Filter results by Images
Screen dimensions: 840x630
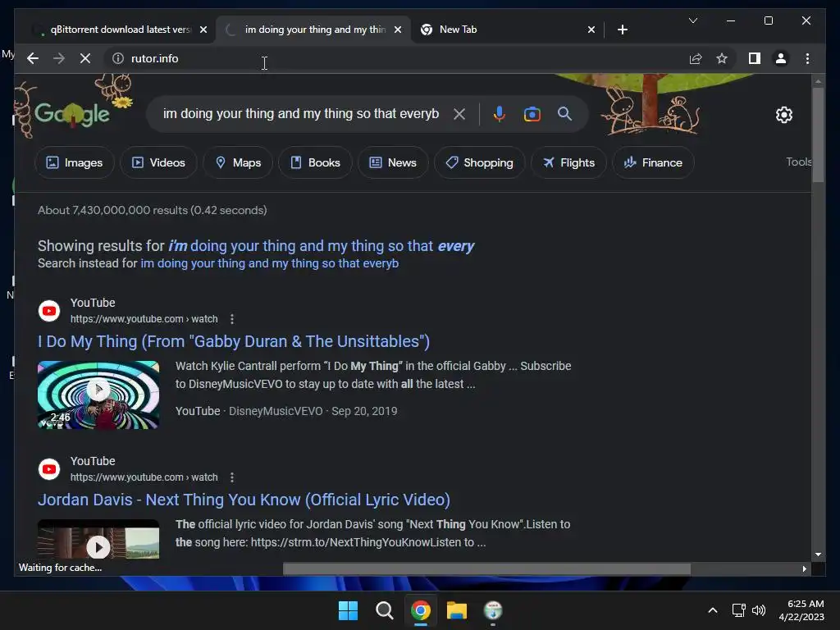pos(75,162)
